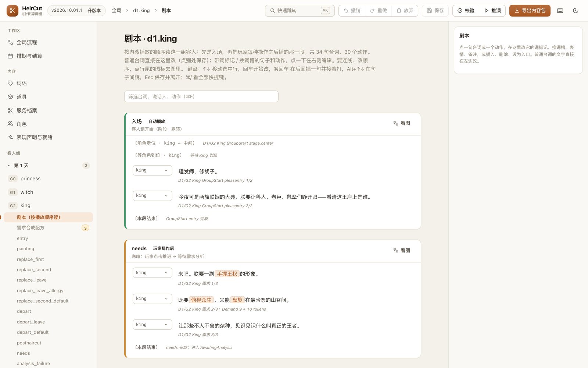Open speaker dropdown for 来吧。朕要一副 line

click(x=152, y=273)
